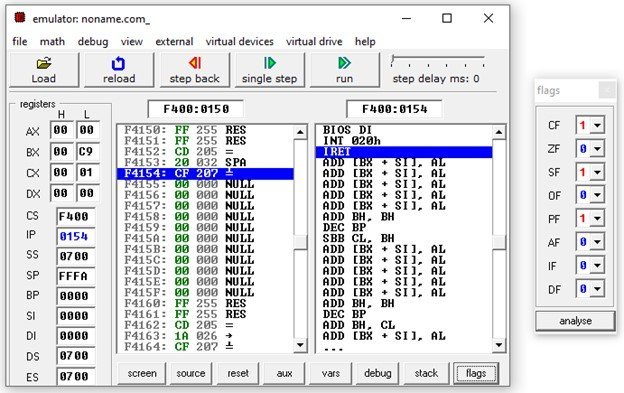The width and height of the screenshot is (624, 393).
Task: Open the view menu
Action: point(132,42)
